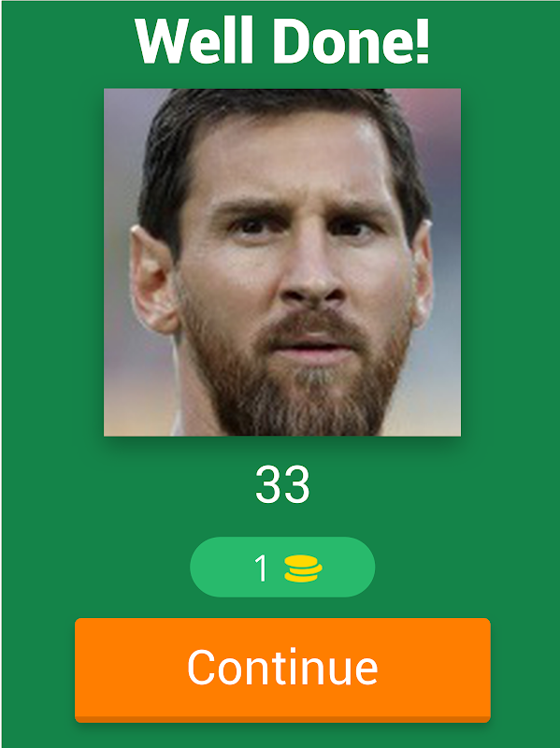Click the nose in the quiz photo
Image resolution: width=560 pixels, height=748 pixels.
(312, 277)
